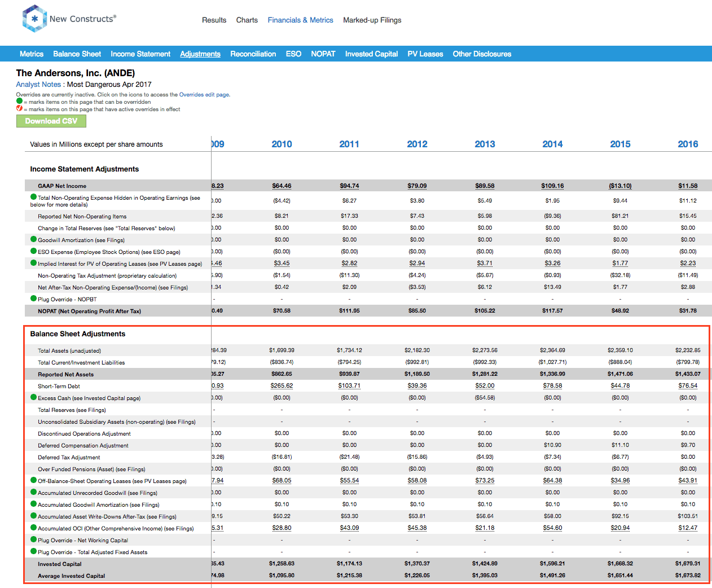Click override dot beside Accumulated OCI
The height and width of the screenshot is (588, 712).
tap(34, 528)
